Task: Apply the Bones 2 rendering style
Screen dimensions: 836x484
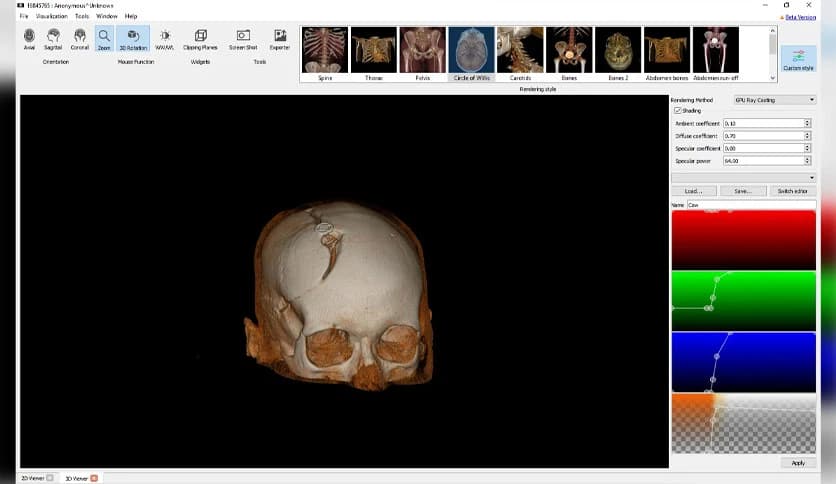Action: 618,54
